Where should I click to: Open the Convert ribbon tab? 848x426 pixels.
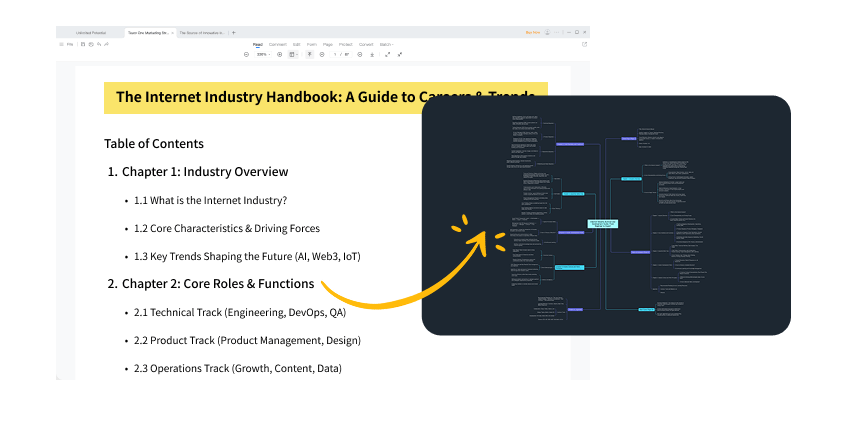366,44
